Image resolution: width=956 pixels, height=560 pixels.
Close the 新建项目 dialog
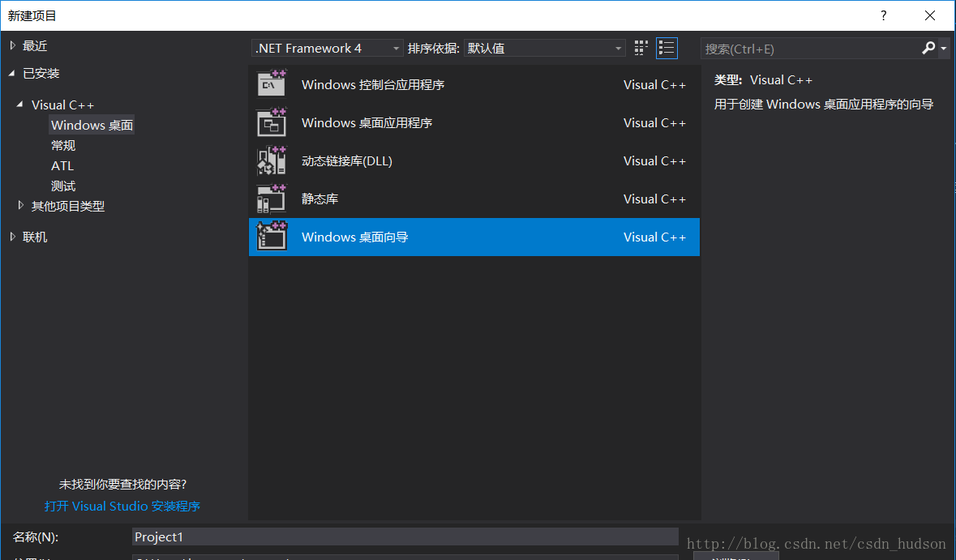930,15
